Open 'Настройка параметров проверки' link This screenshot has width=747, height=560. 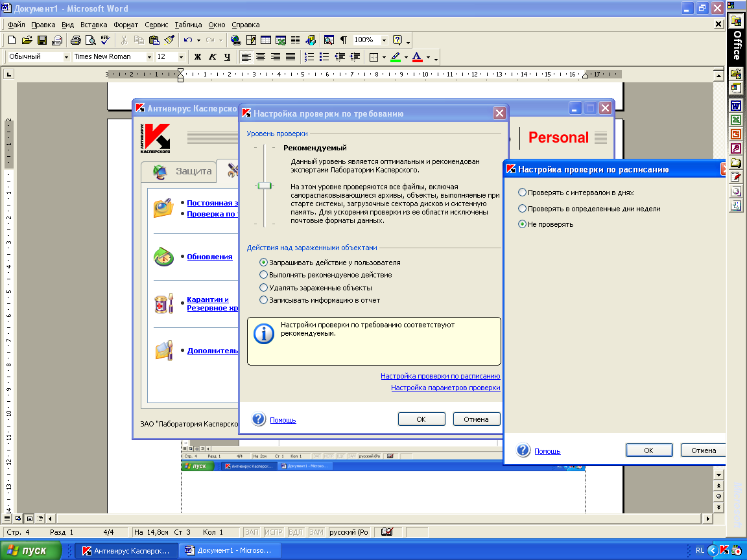click(445, 388)
